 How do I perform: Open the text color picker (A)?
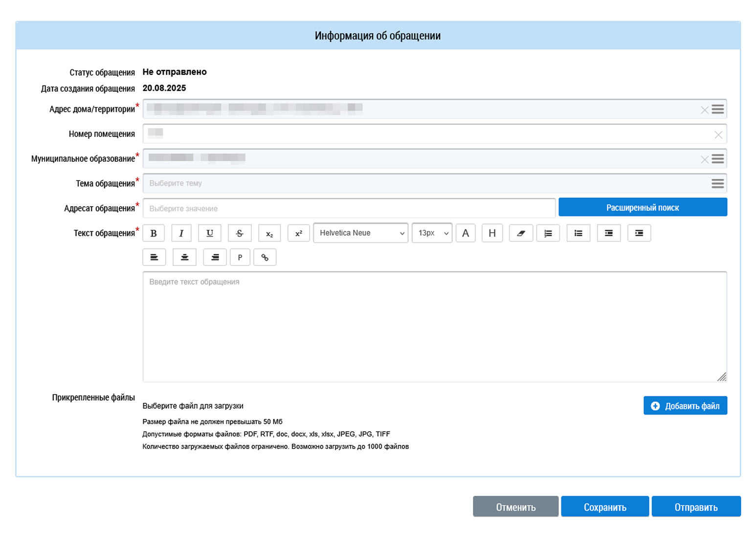pyautogui.click(x=466, y=233)
